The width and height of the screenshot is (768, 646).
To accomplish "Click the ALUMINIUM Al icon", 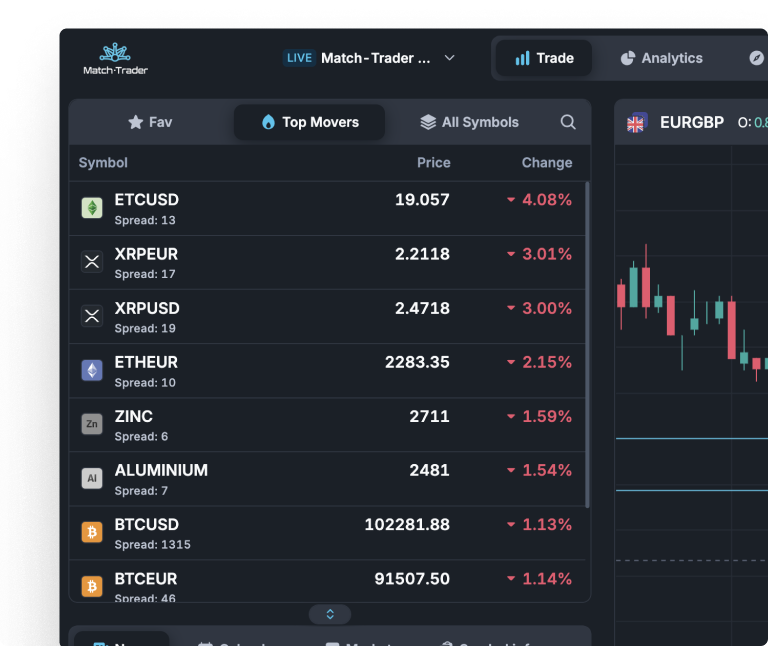I will pyautogui.click(x=92, y=478).
